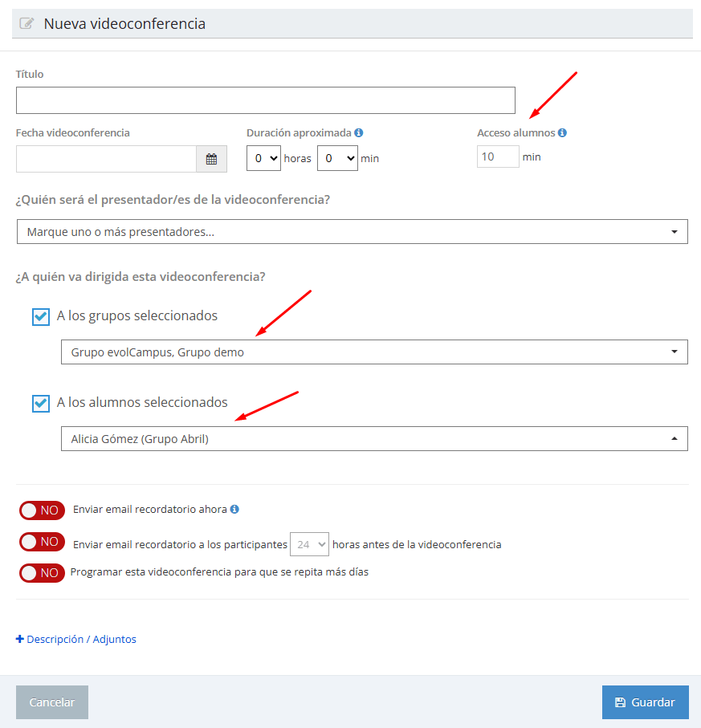Enable repeat videoconference on more days toggle
Screen dimensions: 701x728
(42, 573)
